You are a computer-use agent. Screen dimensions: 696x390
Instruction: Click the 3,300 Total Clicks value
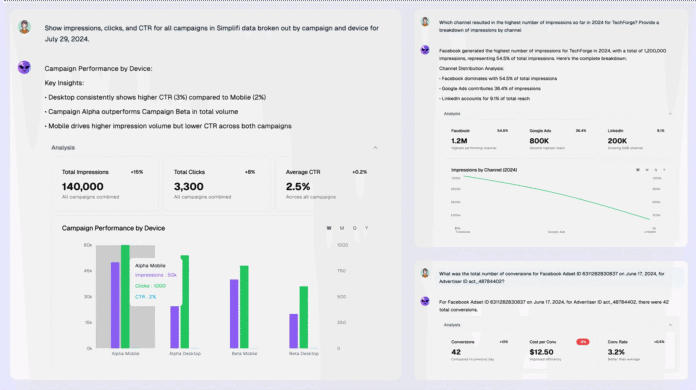189,187
